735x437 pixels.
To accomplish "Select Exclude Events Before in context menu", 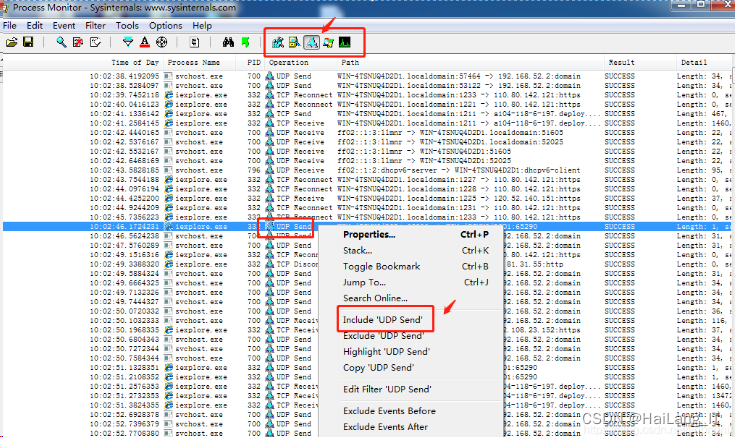I will click(389, 411).
